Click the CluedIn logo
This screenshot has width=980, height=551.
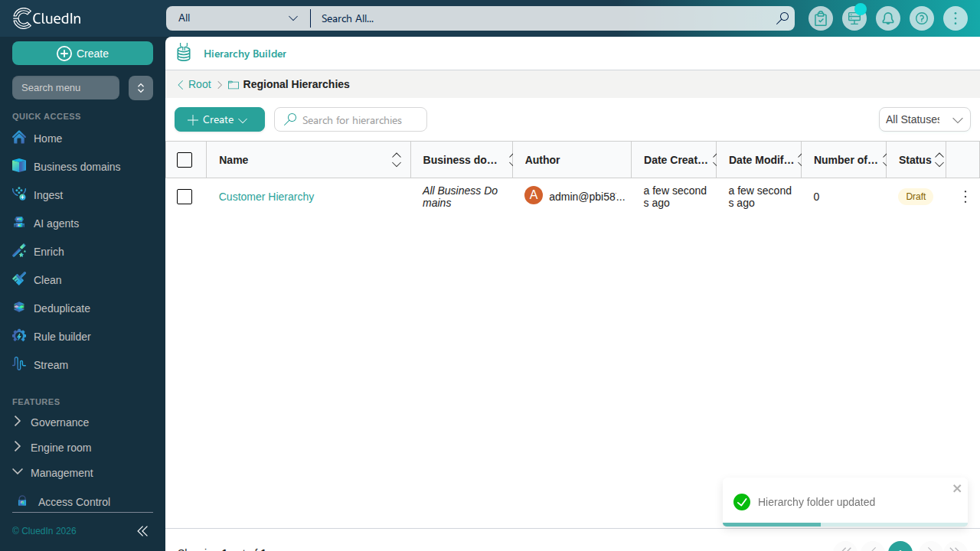pyautogui.click(x=47, y=18)
